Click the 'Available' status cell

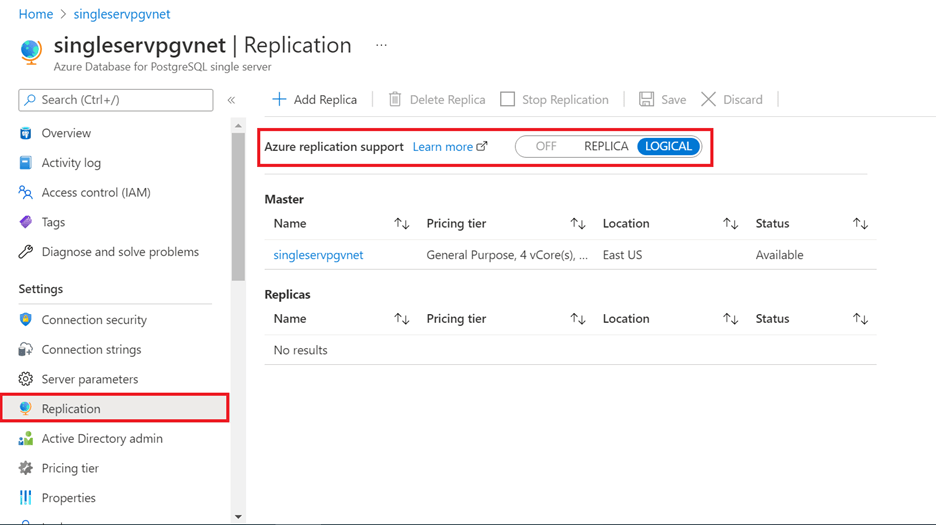(x=779, y=255)
